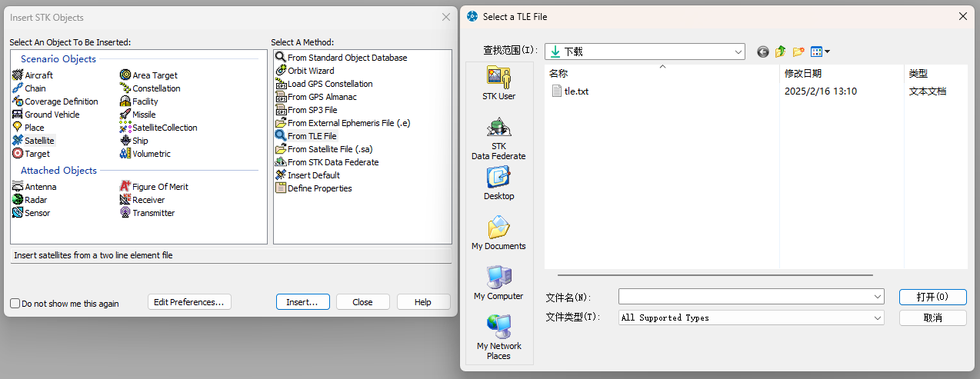Expand the look-in folder dropdown
The height and width of the screenshot is (379, 980).
click(738, 52)
